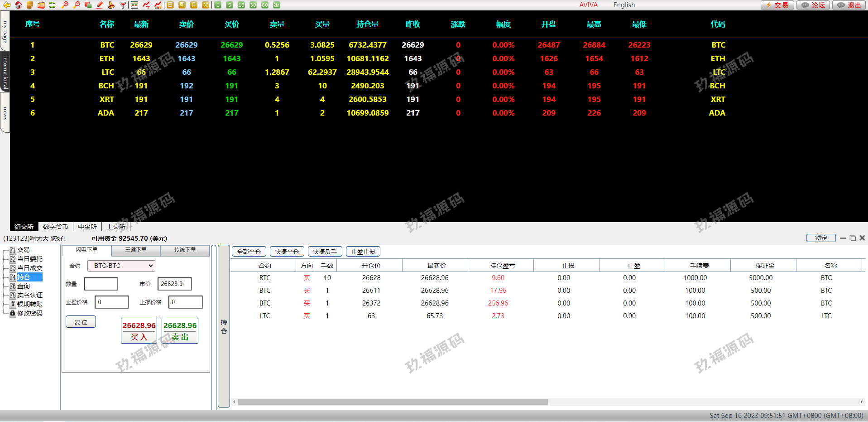Screen dimensions: 868x422
Task: Click the horizontal scrollbar under positions table
Action: tap(393, 402)
